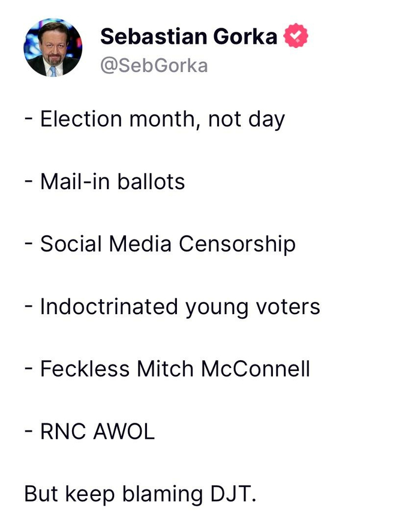
Task: Click the word 'Indoctrinated' in the post
Action: pos(109,307)
